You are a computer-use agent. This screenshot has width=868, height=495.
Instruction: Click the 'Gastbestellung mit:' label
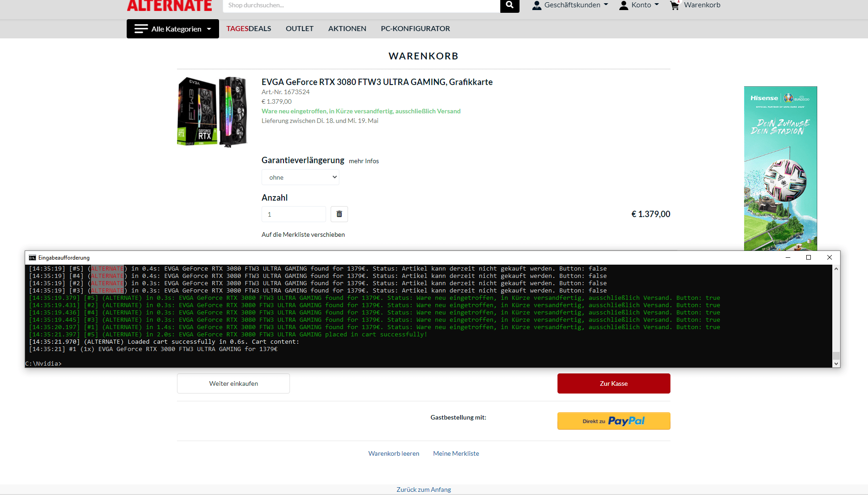pyautogui.click(x=458, y=417)
